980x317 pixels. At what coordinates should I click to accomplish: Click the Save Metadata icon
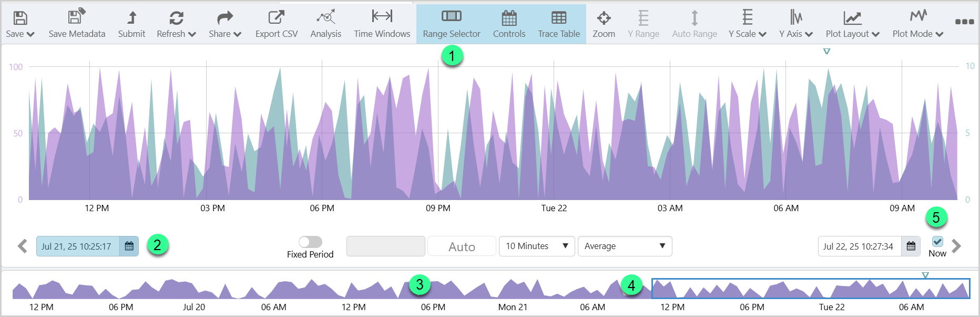(x=76, y=17)
